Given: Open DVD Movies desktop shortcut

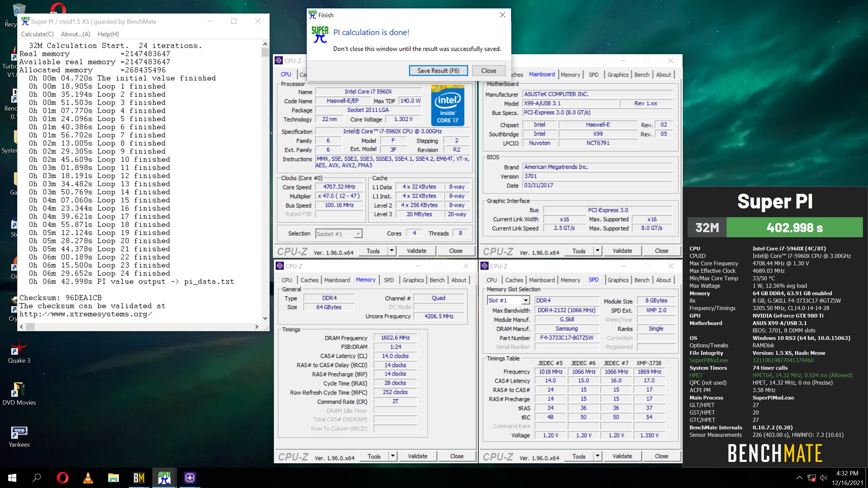Looking at the screenshot, I should 19,393.
